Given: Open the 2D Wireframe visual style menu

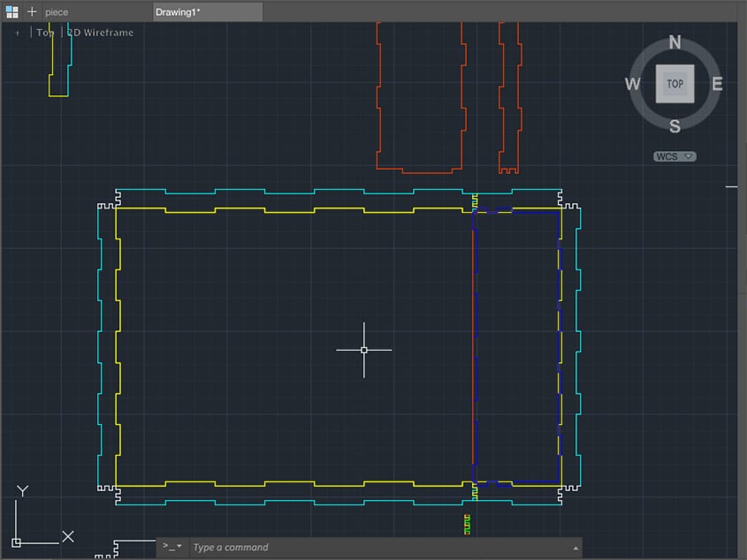Looking at the screenshot, I should pyautogui.click(x=101, y=33).
